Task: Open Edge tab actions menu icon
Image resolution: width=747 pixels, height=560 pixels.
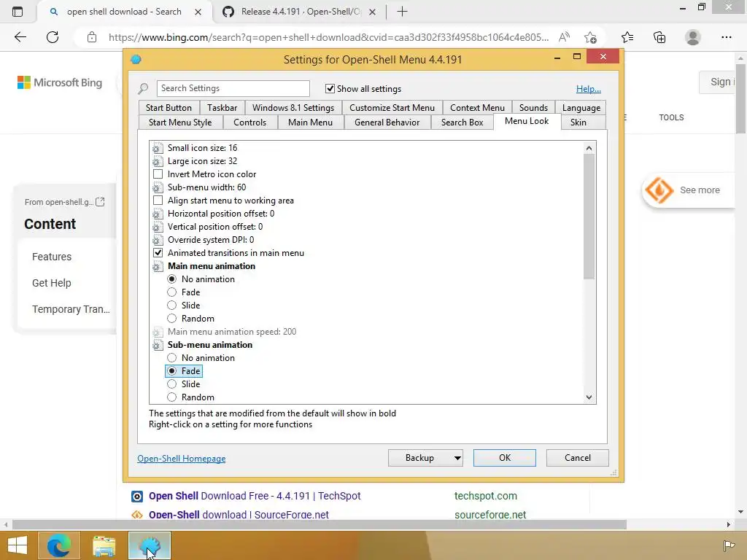Action: (18, 12)
